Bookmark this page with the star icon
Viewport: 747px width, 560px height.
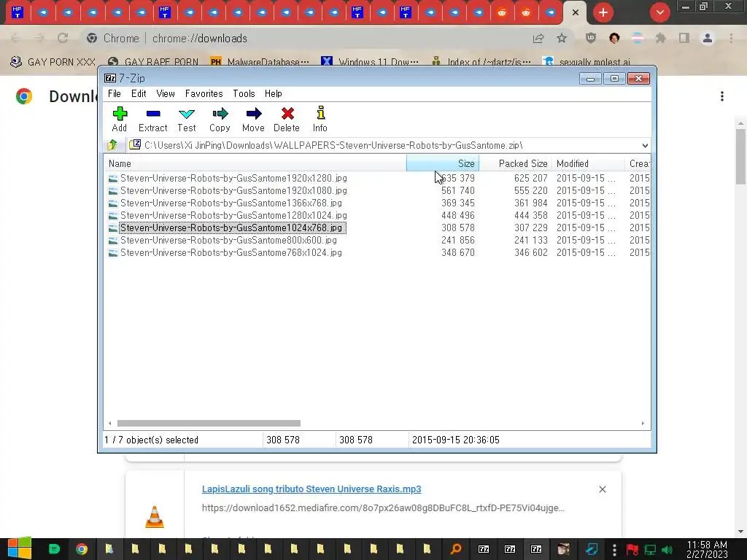562,38
